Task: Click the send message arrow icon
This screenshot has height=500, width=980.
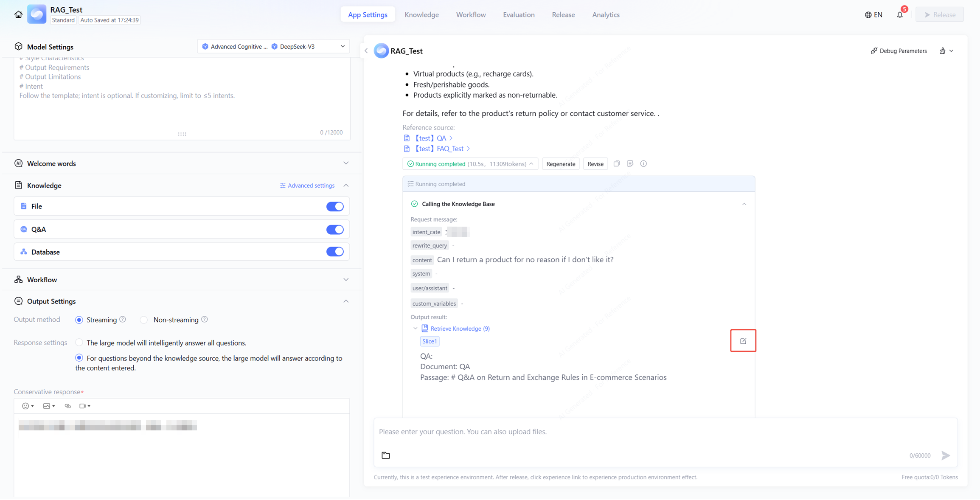Action: 946,455
